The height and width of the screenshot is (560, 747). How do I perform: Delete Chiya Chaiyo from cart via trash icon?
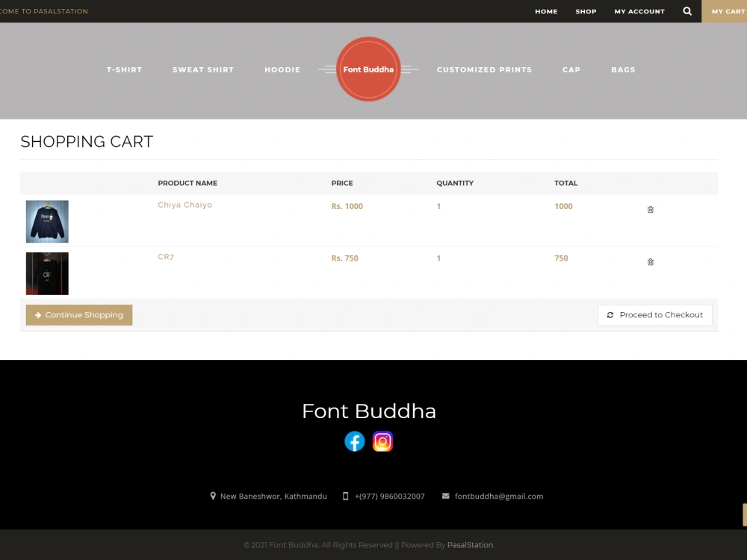[651, 210]
